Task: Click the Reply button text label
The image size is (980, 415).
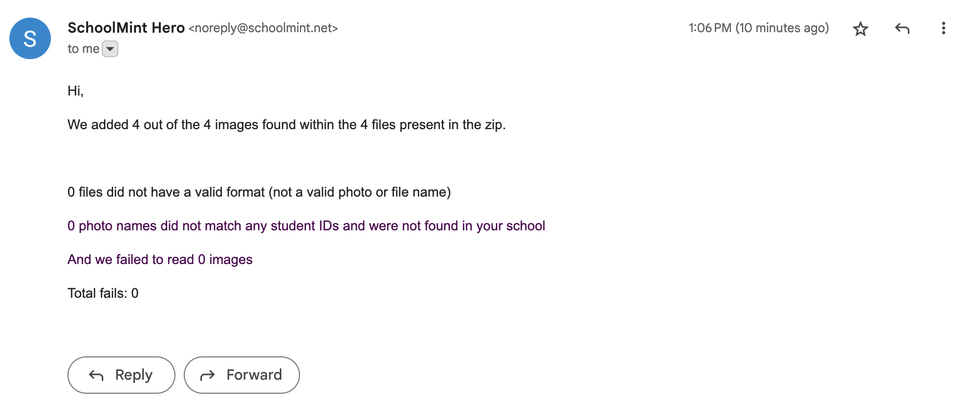Action: pyautogui.click(x=134, y=375)
